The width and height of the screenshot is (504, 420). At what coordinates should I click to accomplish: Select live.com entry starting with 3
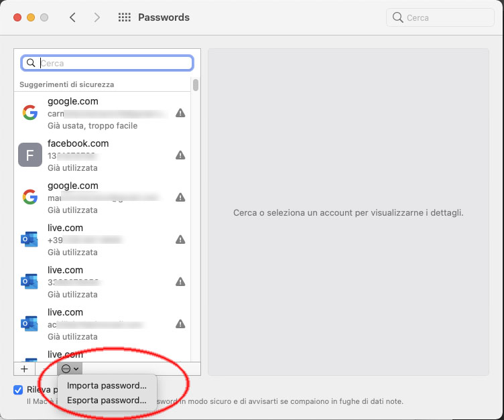pos(103,282)
